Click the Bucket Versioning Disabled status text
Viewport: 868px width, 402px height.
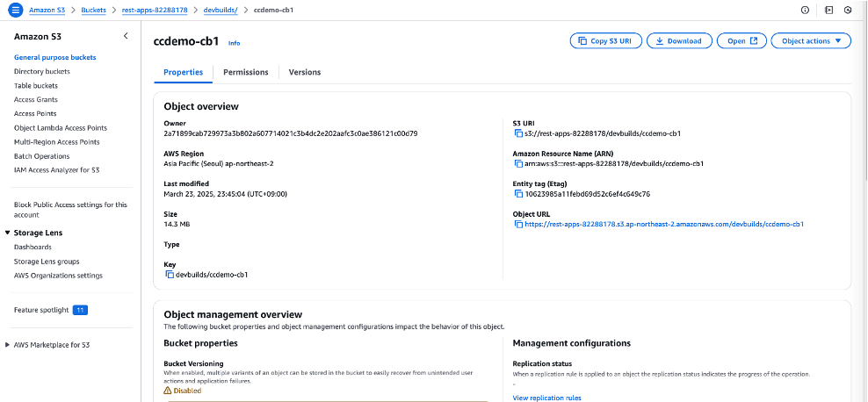coord(188,391)
